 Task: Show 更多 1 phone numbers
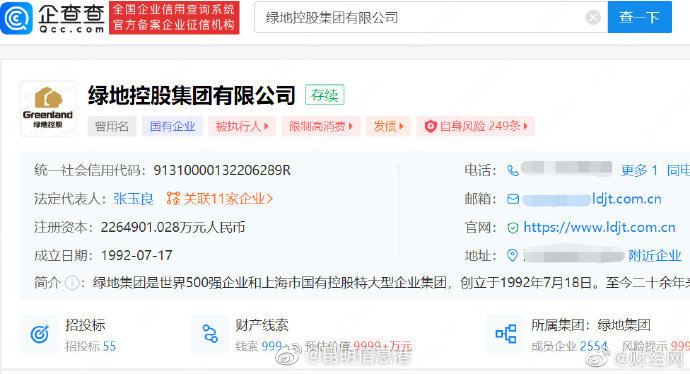pyautogui.click(x=639, y=171)
